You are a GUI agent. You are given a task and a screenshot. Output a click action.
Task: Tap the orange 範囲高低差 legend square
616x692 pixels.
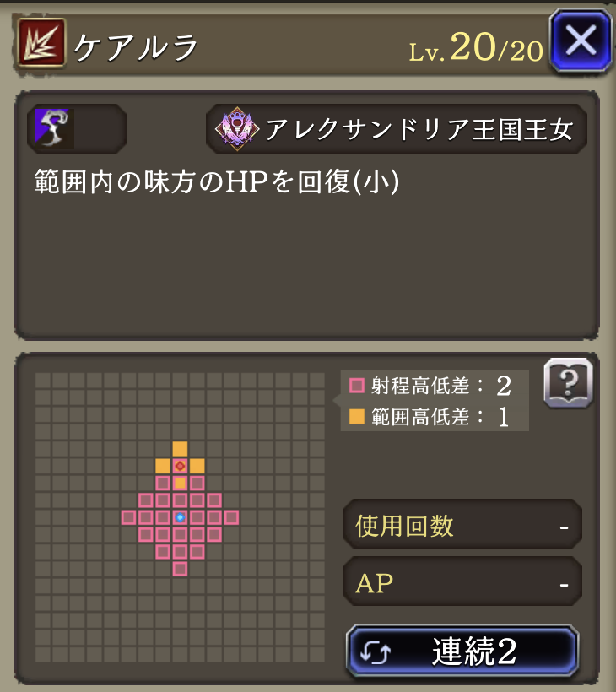357,416
